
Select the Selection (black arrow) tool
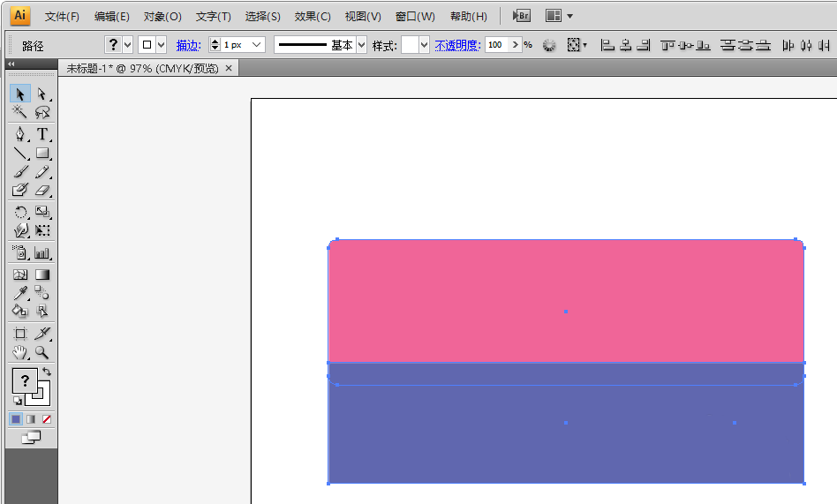click(20, 94)
